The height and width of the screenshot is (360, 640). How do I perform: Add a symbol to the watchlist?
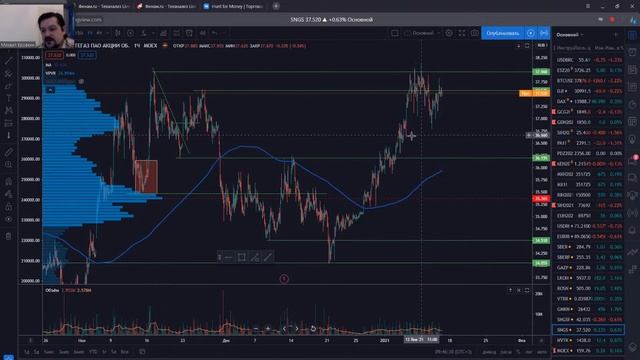click(616, 35)
